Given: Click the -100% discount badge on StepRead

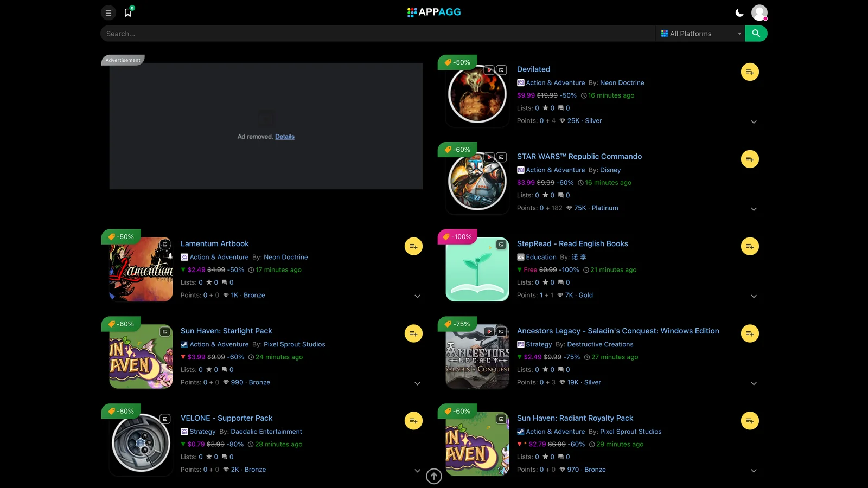Looking at the screenshot, I should pos(458,237).
